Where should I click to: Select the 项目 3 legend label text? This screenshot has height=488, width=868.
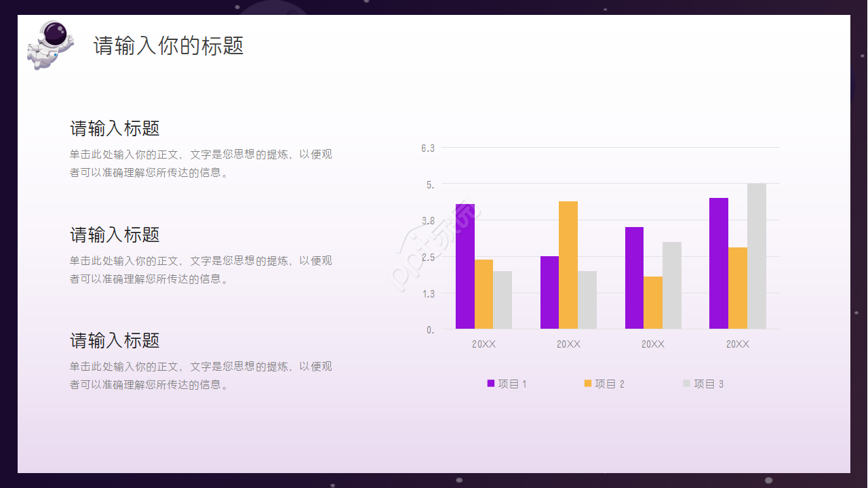click(x=709, y=384)
